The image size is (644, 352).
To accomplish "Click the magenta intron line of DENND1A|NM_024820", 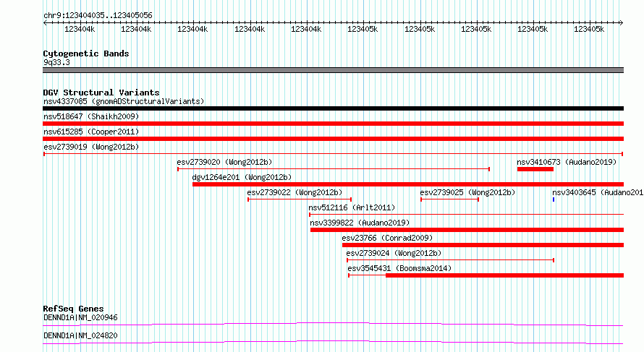I will pos(333,342).
